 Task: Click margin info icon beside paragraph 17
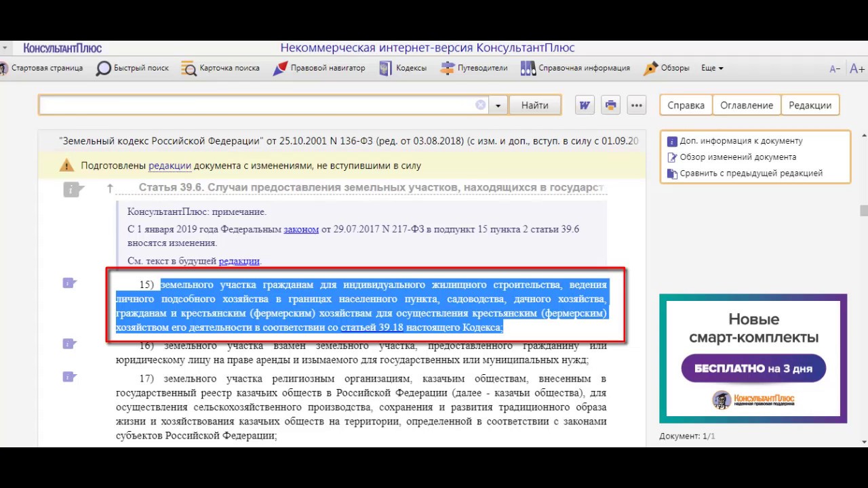tap(70, 376)
